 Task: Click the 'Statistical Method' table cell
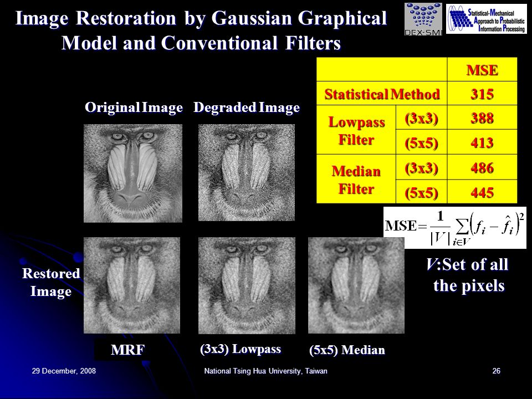click(382, 93)
